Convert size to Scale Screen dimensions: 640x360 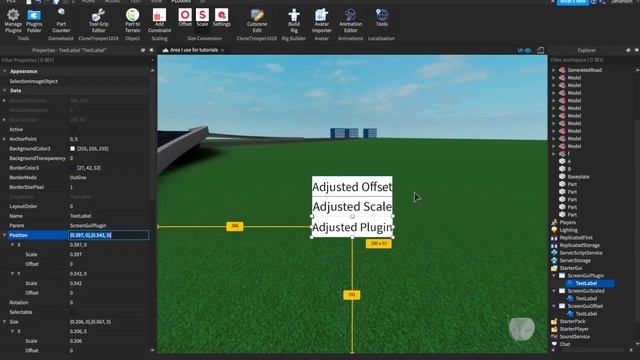[202, 18]
